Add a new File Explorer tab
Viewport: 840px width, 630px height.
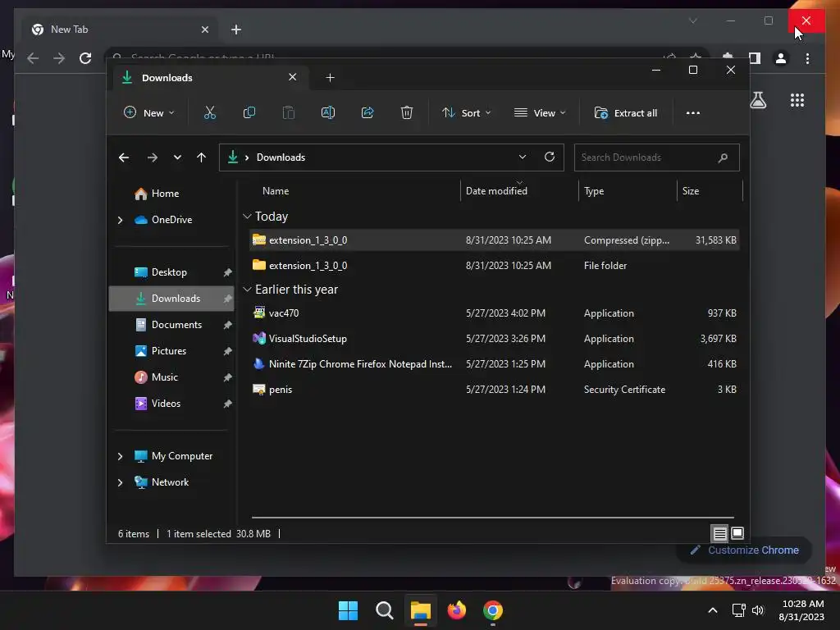330,78
